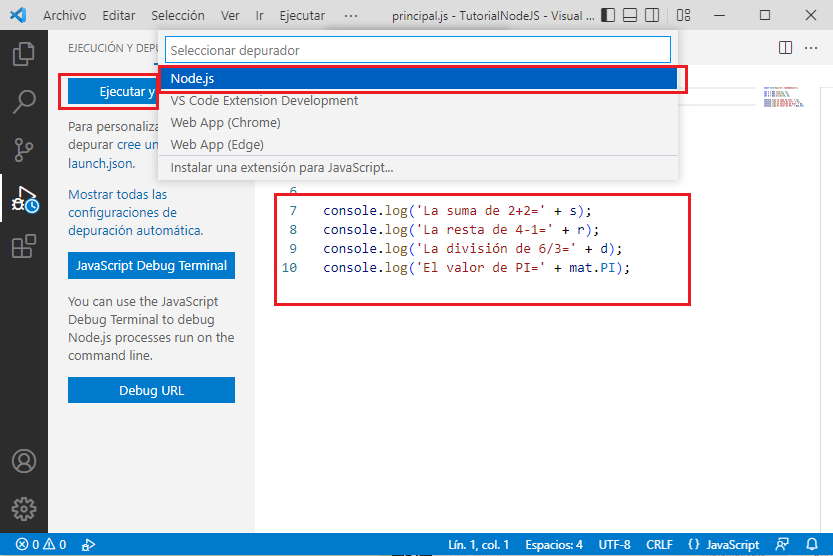Click code line 'La división de 6/3='

[x=472, y=249]
